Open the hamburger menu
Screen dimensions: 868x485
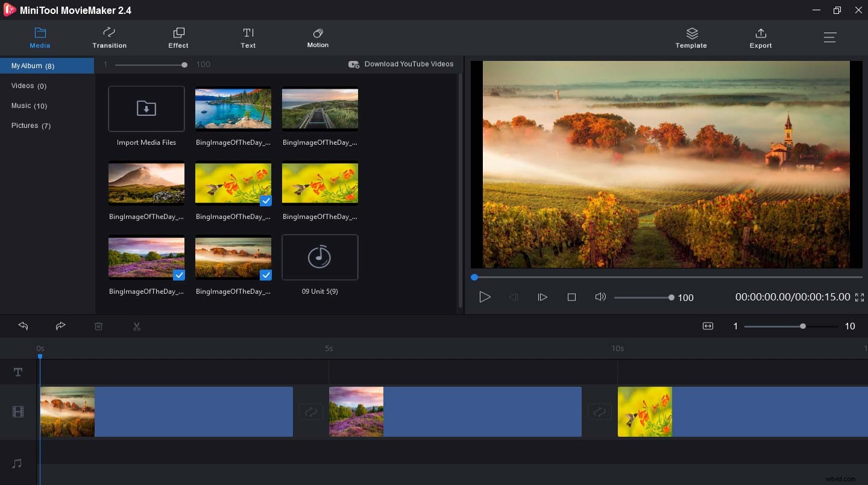(830, 37)
